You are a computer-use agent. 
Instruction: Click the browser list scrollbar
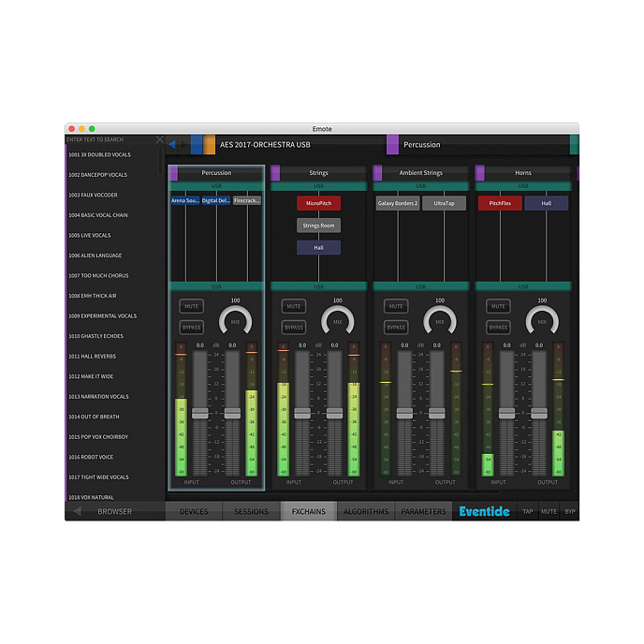point(160,161)
